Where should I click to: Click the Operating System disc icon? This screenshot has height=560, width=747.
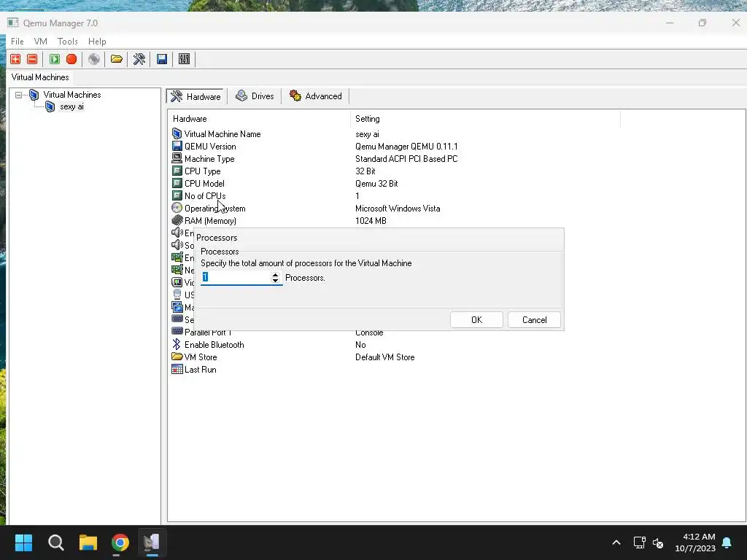pyautogui.click(x=177, y=208)
